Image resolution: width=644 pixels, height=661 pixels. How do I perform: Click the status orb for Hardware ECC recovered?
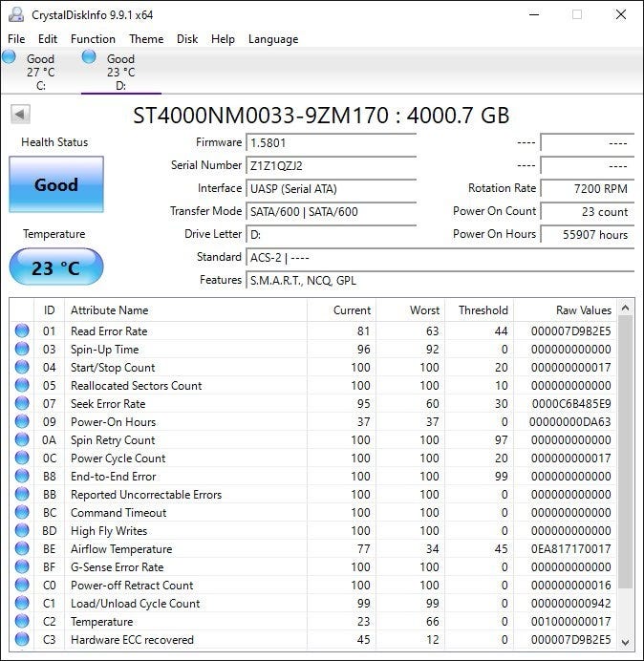(x=22, y=639)
